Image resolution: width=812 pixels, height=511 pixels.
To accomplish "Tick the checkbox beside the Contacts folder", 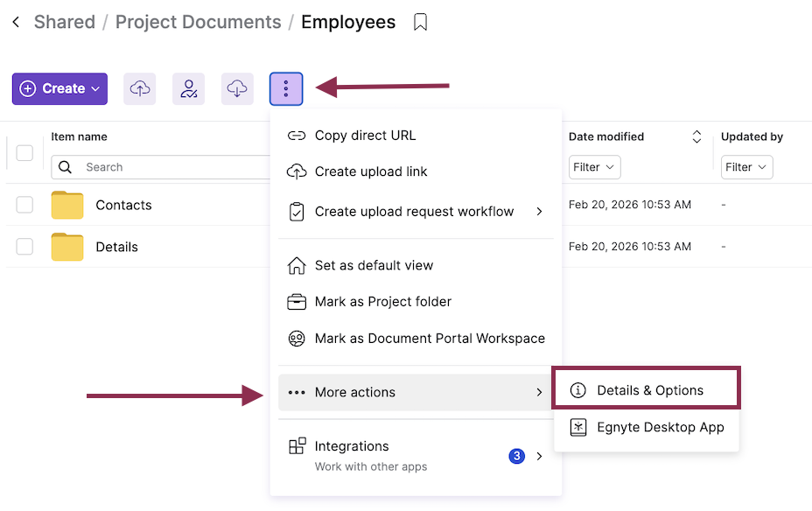I will (24, 205).
